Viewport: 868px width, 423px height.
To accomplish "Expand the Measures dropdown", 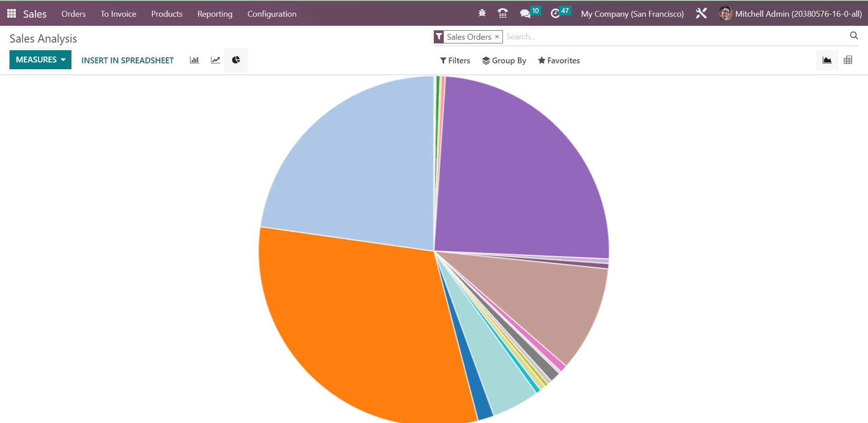I will 40,60.
